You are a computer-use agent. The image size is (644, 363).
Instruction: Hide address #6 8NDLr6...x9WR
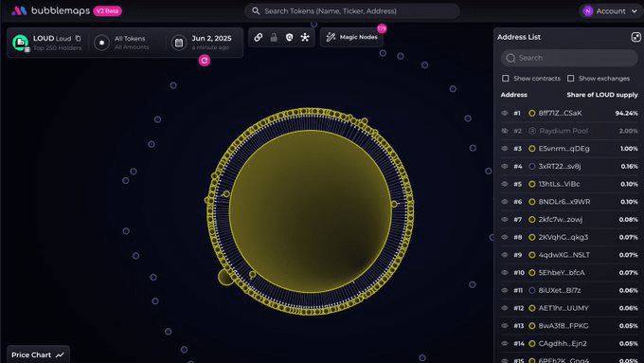pyautogui.click(x=505, y=202)
